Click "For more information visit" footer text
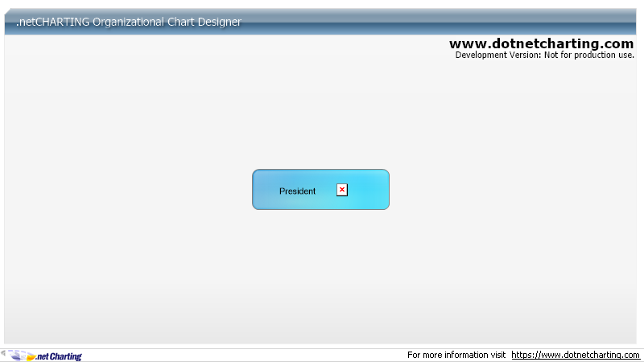The height and width of the screenshot is (362, 644). coord(456,355)
